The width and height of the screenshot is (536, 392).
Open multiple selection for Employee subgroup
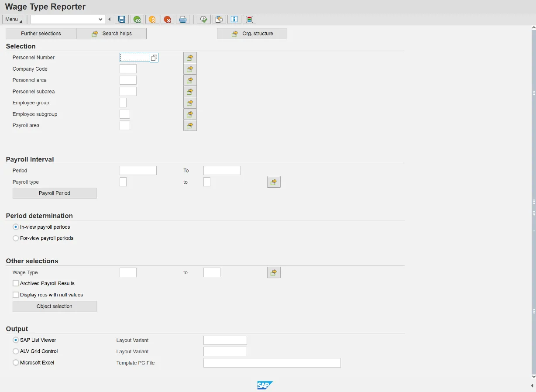click(190, 114)
